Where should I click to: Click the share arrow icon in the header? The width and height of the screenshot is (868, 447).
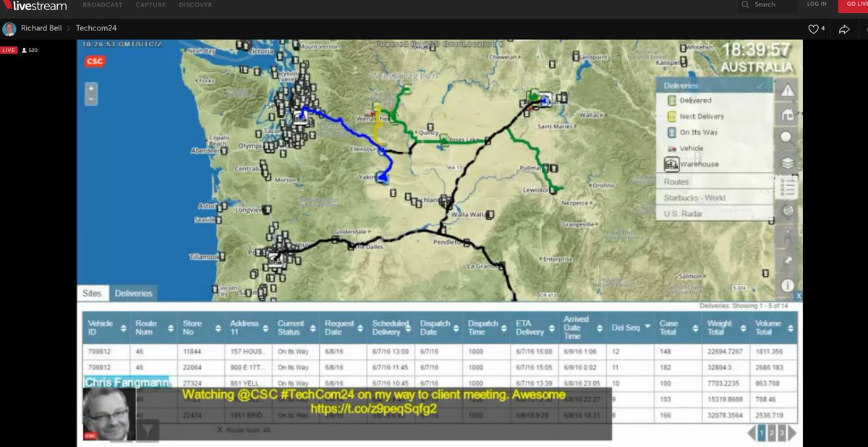pyautogui.click(x=844, y=28)
